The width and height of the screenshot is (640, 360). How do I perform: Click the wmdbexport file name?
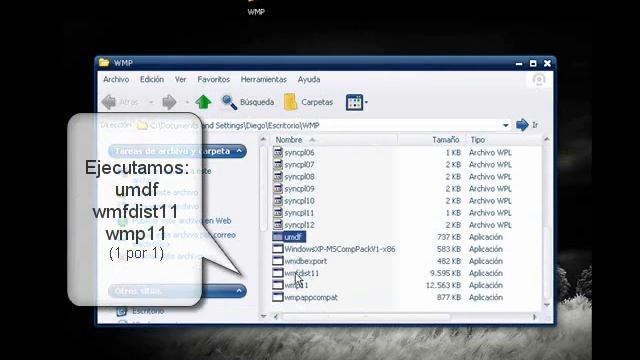306,261
